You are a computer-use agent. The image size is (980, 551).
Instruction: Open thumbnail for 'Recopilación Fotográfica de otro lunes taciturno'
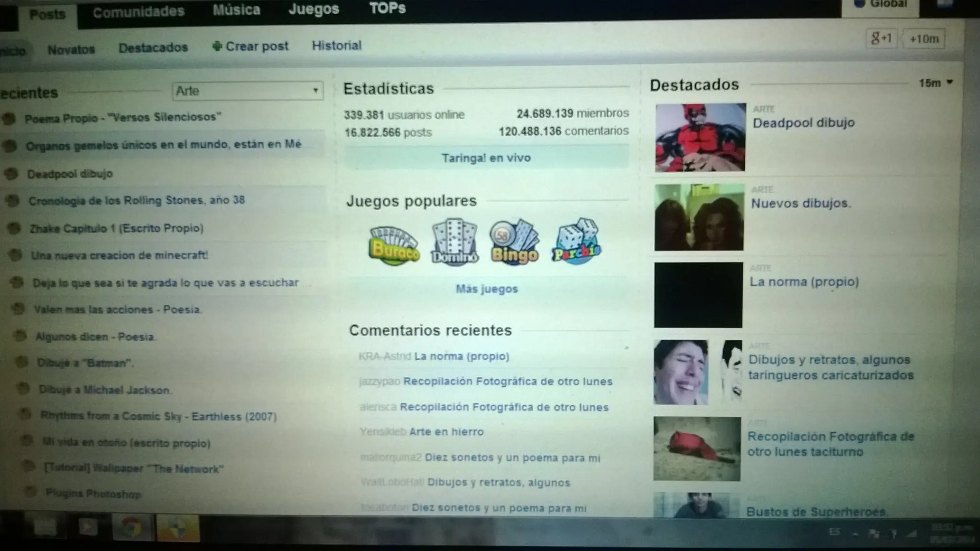tap(697, 449)
